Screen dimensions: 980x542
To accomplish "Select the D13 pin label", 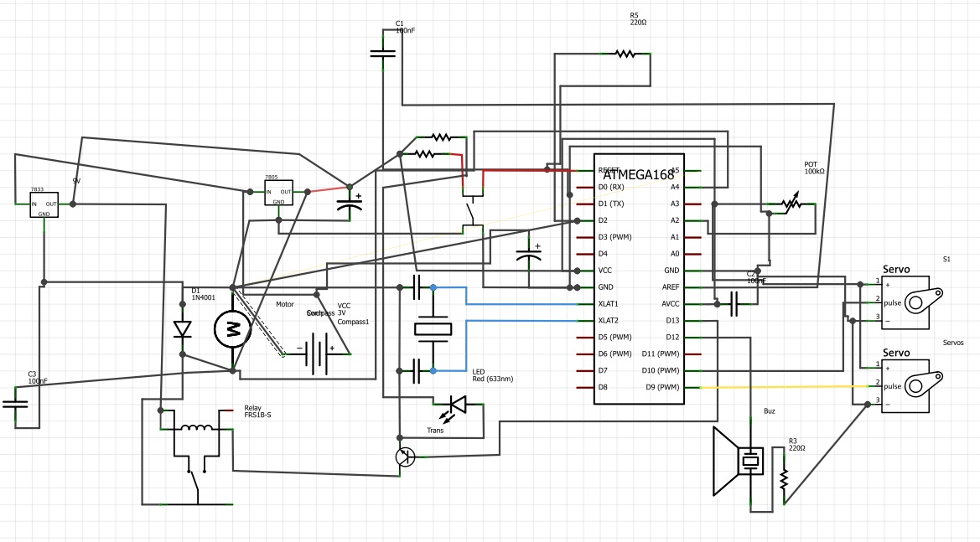I will pyautogui.click(x=672, y=320).
